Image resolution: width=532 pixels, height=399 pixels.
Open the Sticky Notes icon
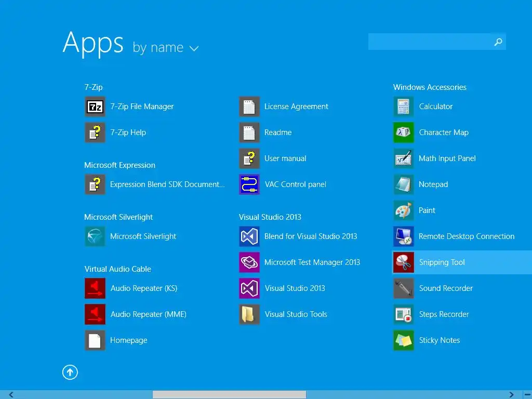coord(403,340)
